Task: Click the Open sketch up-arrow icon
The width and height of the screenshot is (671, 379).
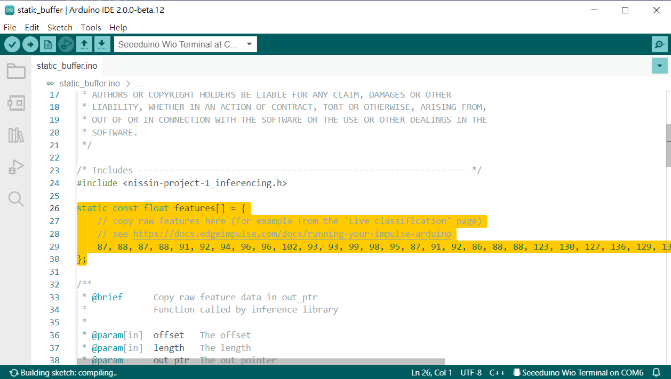Action: 84,44
